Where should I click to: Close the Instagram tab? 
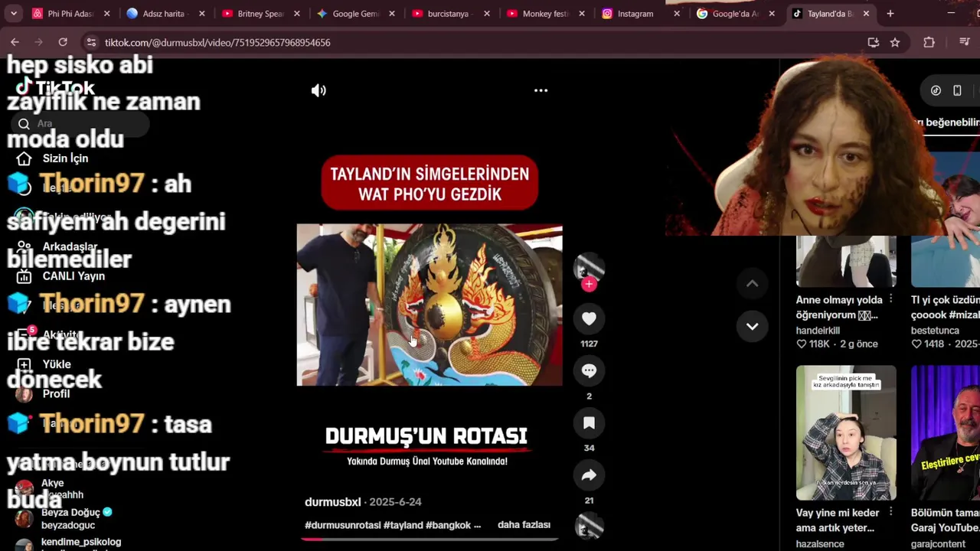(677, 14)
